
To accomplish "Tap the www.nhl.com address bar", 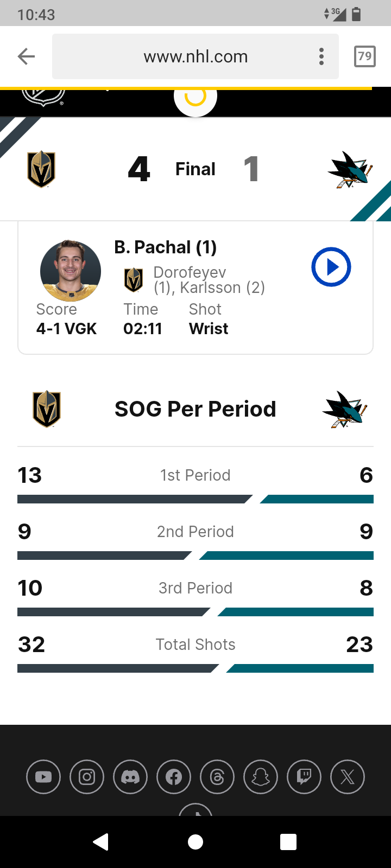I will (195, 56).
